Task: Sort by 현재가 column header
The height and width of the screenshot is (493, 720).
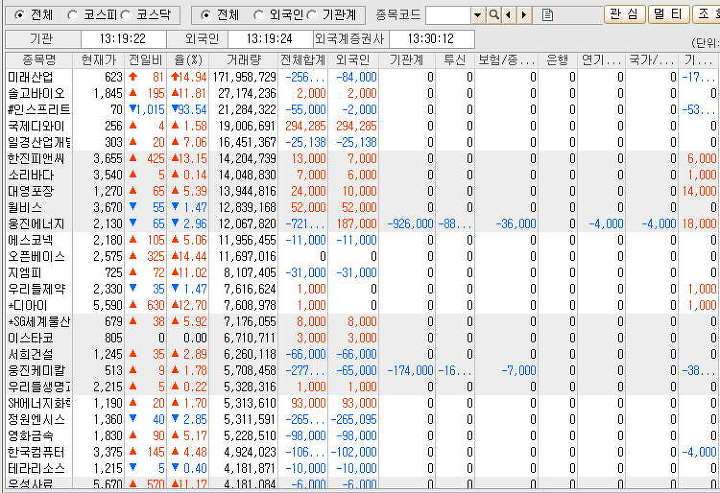Action: pyautogui.click(x=98, y=60)
